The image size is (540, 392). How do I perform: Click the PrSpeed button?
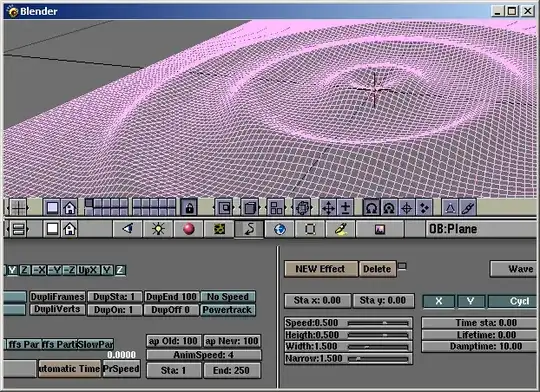pos(121,369)
